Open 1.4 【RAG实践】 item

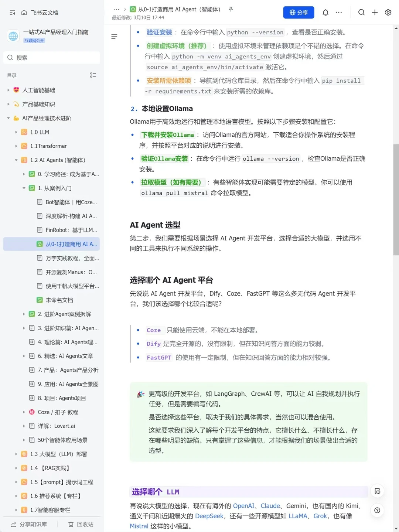(x=51, y=468)
